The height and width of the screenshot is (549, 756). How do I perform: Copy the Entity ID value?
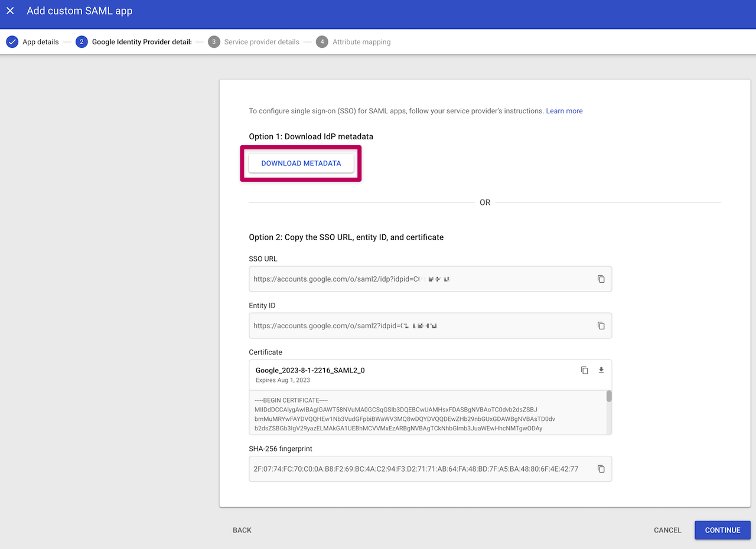[601, 325]
